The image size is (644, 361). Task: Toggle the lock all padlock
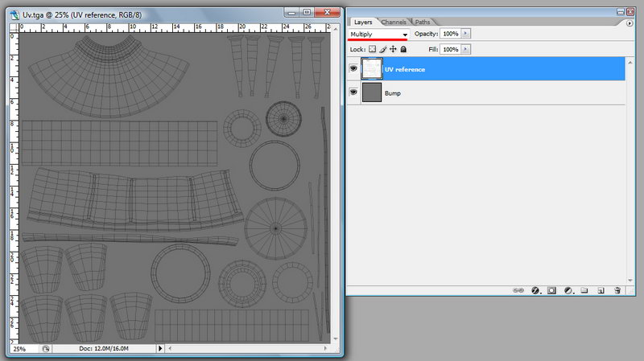[x=403, y=49]
